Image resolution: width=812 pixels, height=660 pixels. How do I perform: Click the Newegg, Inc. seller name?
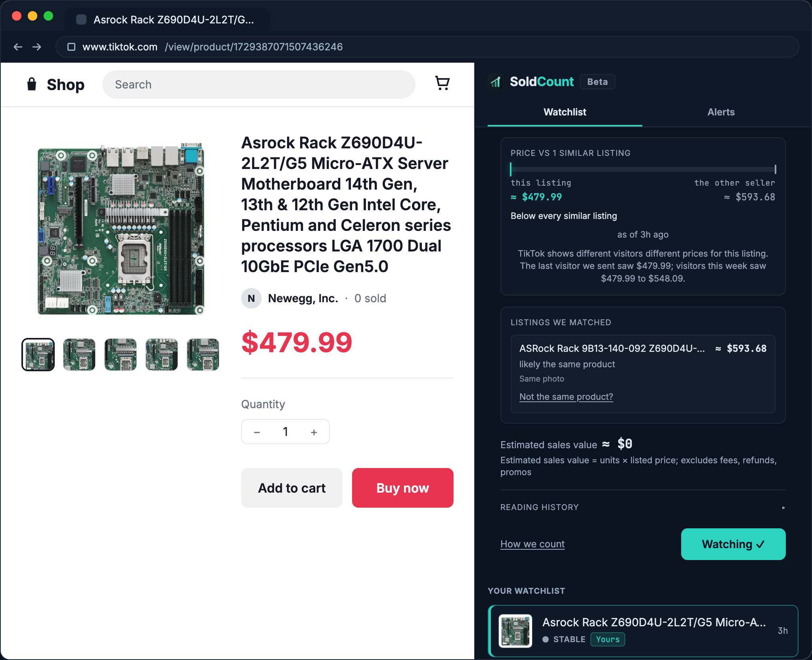(303, 298)
